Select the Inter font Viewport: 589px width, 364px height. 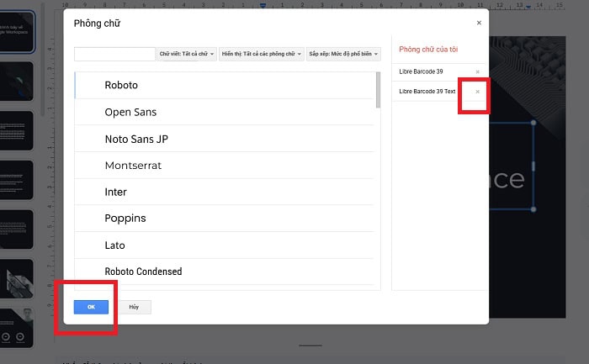click(116, 192)
